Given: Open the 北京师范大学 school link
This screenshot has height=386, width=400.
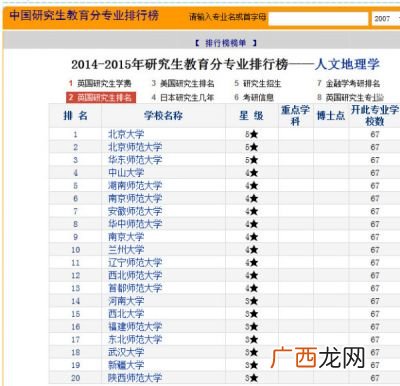Looking at the screenshot, I should (x=135, y=147).
